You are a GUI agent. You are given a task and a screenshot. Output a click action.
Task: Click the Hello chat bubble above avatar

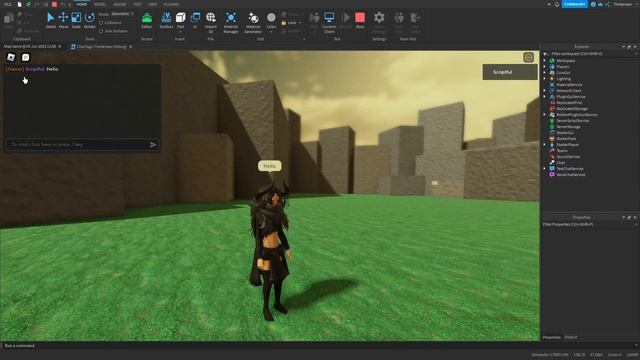click(x=269, y=166)
